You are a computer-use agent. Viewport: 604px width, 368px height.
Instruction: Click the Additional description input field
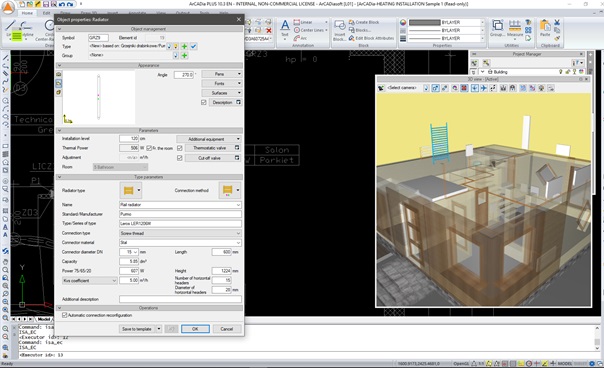pos(180,299)
